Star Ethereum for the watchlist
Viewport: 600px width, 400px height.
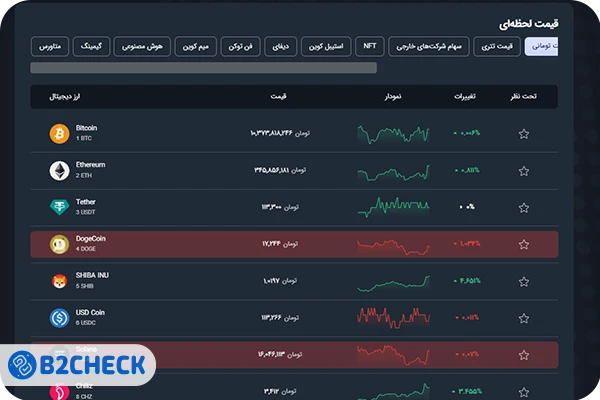coord(524,171)
